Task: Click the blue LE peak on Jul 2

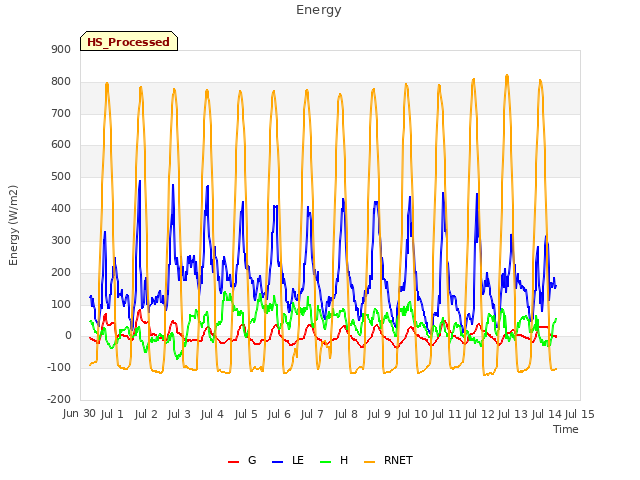Action: tap(140, 181)
